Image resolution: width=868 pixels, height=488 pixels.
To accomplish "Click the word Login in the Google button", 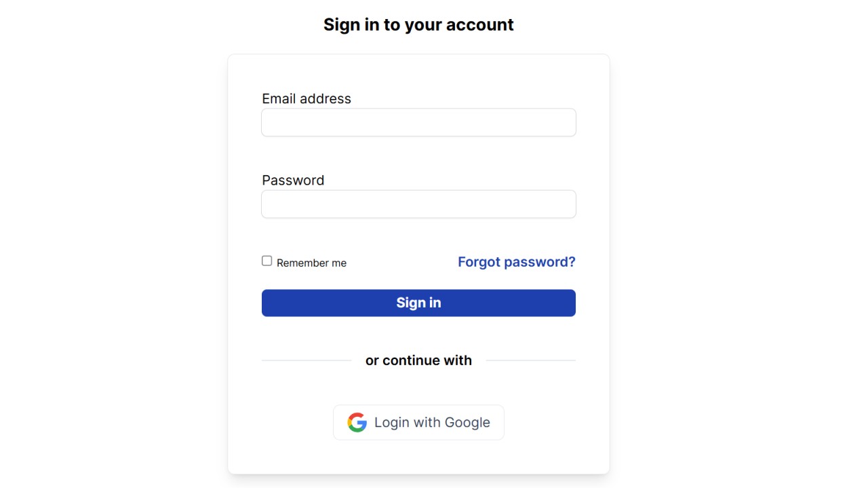I will point(392,422).
